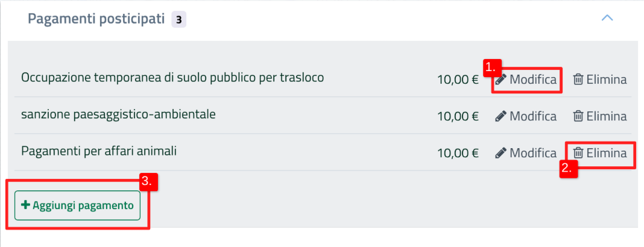Screen dimensions: 644x247
Task: Click the count badge showing 3
Action: 178,20
